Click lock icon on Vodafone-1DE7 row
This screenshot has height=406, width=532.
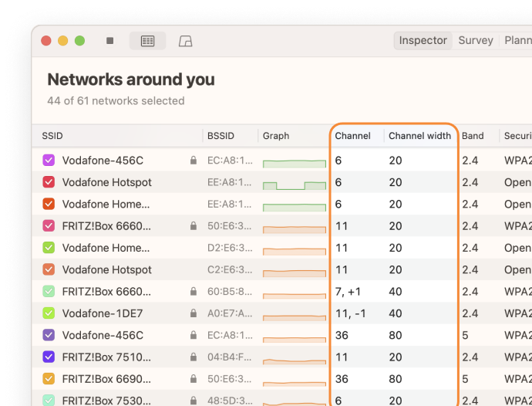[x=194, y=313]
